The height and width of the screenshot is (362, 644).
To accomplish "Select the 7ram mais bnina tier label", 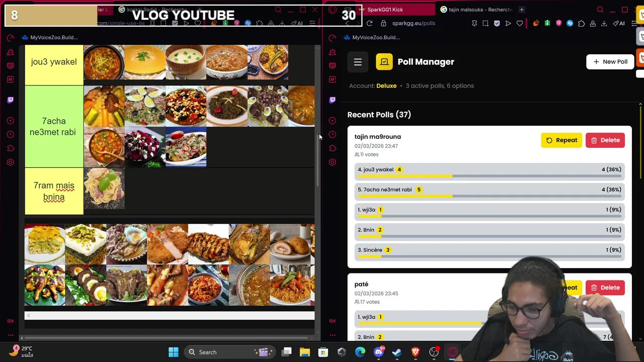I will pyautogui.click(x=54, y=191).
